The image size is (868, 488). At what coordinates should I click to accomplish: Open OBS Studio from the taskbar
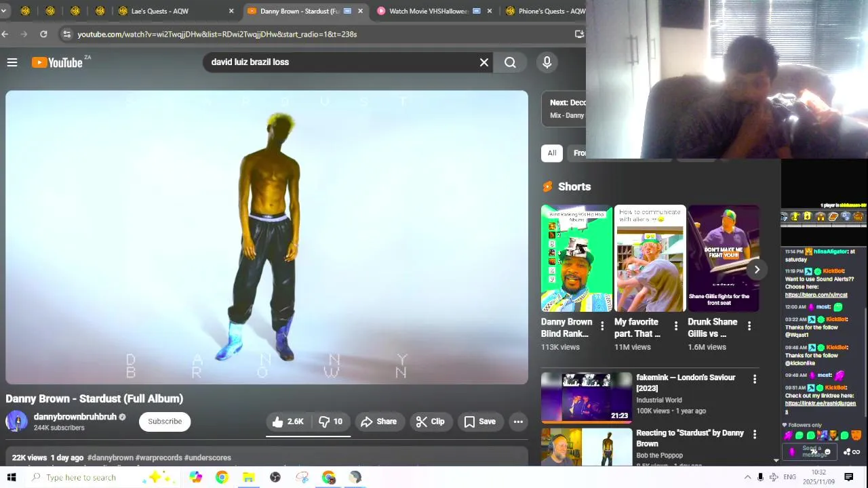(x=275, y=477)
